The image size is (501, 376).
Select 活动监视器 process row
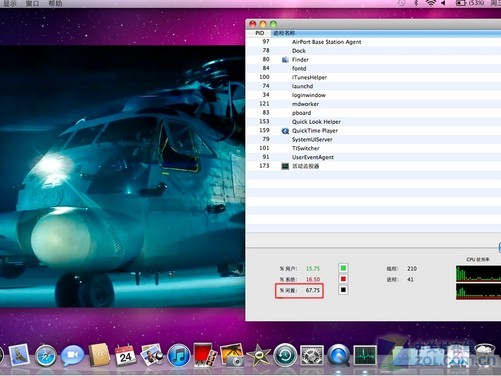coord(373,166)
